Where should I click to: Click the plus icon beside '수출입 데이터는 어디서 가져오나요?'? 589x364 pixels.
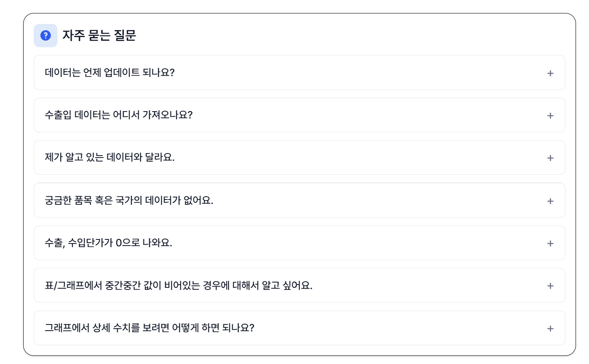(x=550, y=116)
